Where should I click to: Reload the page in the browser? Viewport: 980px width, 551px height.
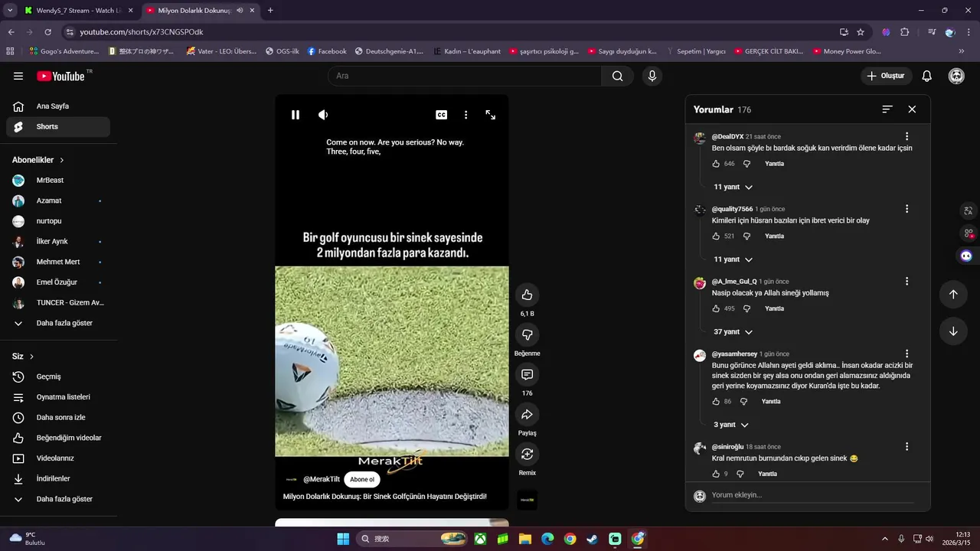click(x=47, y=32)
